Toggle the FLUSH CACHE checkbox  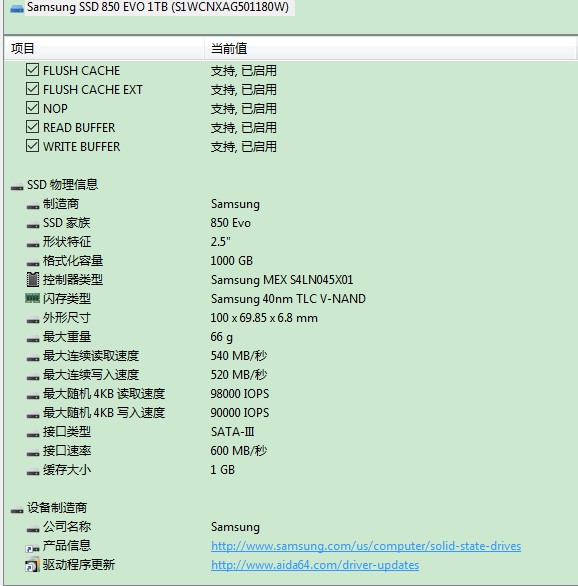point(33,70)
